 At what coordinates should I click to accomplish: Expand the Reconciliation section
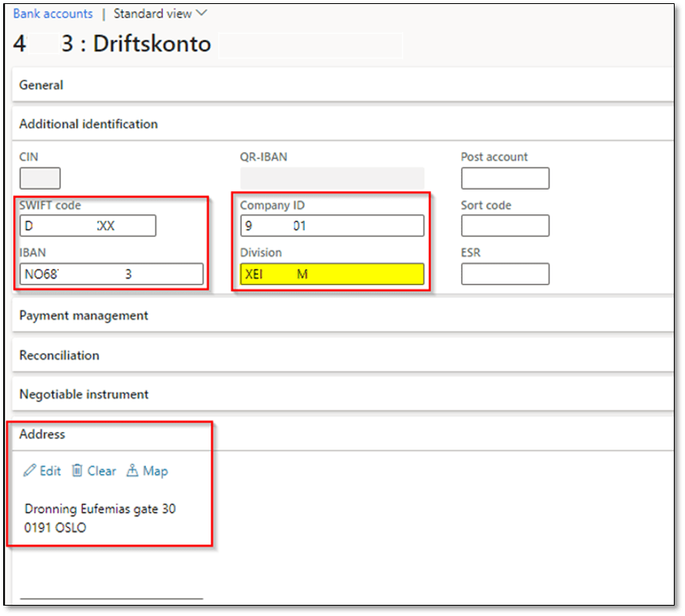pyautogui.click(x=59, y=355)
